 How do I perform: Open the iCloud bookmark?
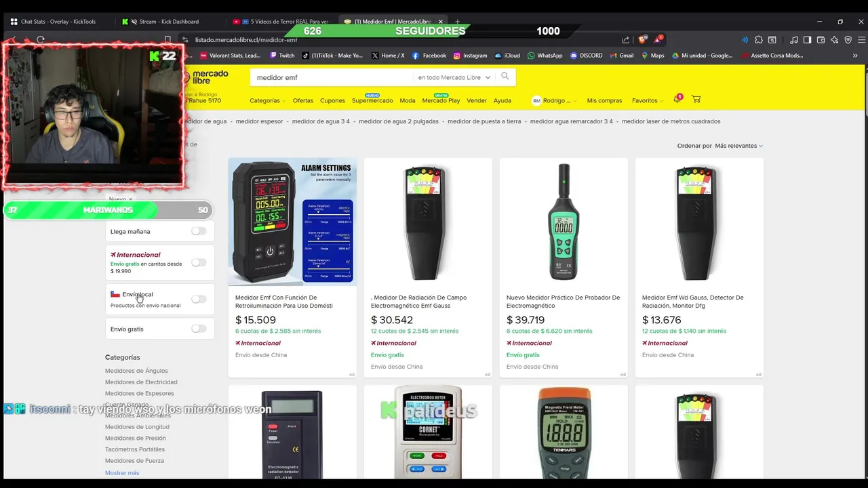point(507,56)
